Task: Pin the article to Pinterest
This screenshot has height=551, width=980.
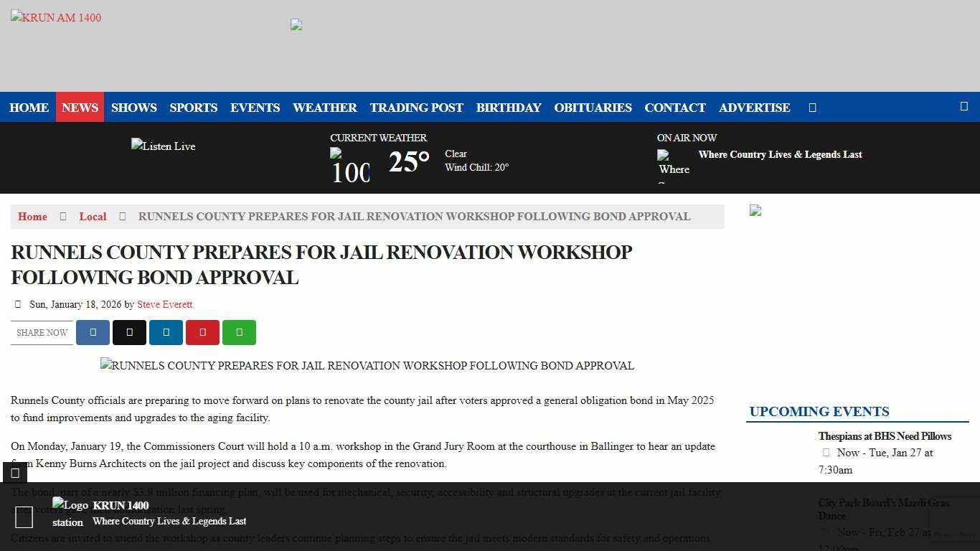Action: pyautogui.click(x=202, y=332)
